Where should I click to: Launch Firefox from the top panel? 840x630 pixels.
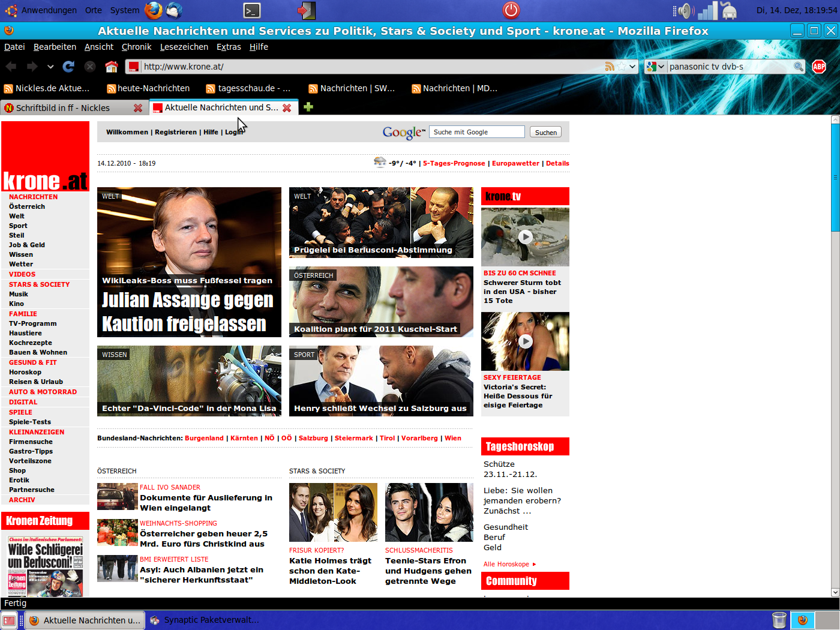click(154, 10)
